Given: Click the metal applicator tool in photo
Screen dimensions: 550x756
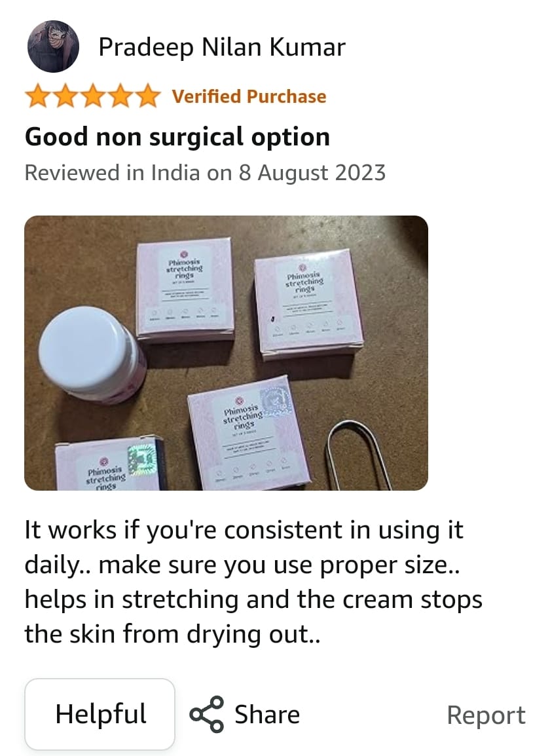Looking at the screenshot, I should (x=359, y=455).
